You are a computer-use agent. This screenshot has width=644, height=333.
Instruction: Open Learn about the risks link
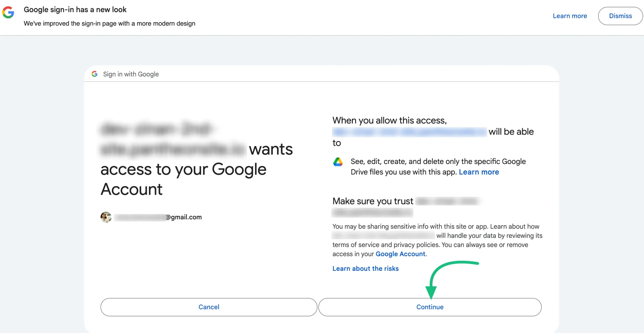coord(366,269)
